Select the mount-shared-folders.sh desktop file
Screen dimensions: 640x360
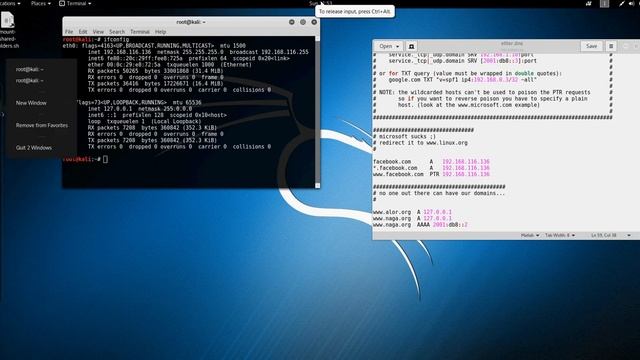[x=9, y=30]
